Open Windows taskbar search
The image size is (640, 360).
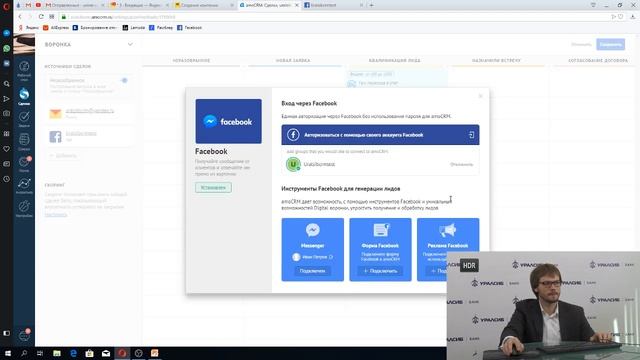pyautogui.click(x=24, y=353)
